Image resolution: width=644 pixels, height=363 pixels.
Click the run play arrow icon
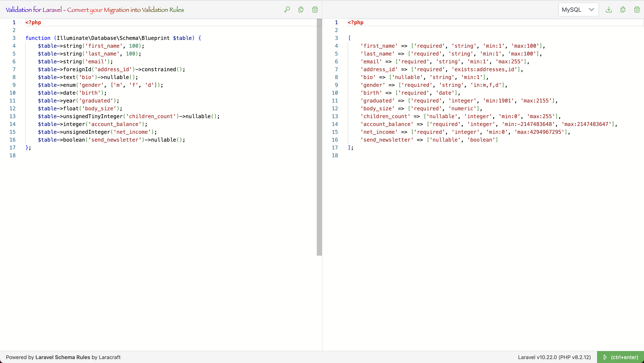(x=605, y=357)
